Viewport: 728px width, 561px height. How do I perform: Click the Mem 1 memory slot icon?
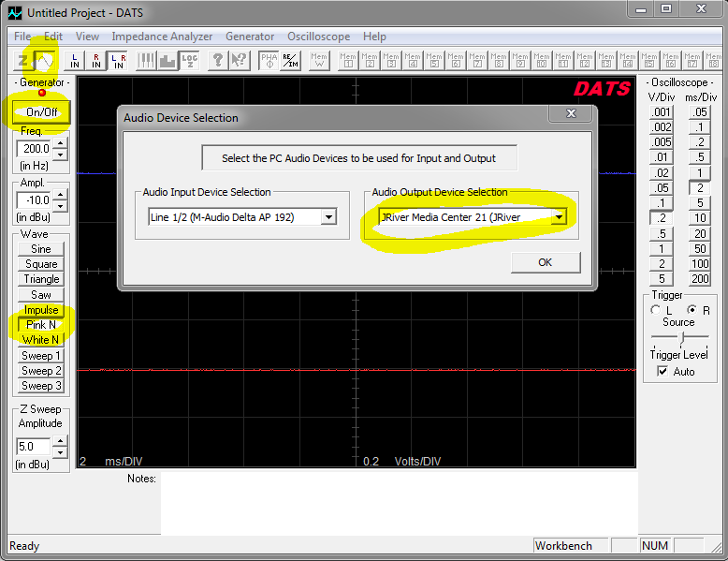click(348, 61)
